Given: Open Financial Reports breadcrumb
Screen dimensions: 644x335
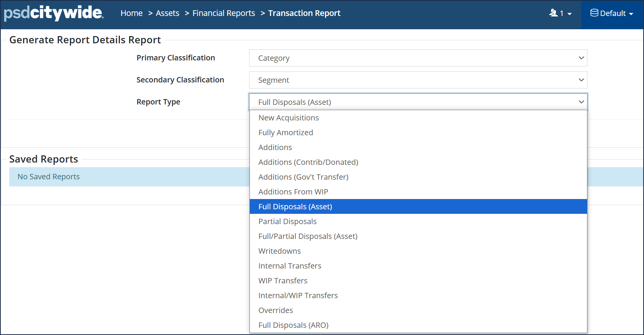Looking at the screenshot, I should tap(224, 13).
